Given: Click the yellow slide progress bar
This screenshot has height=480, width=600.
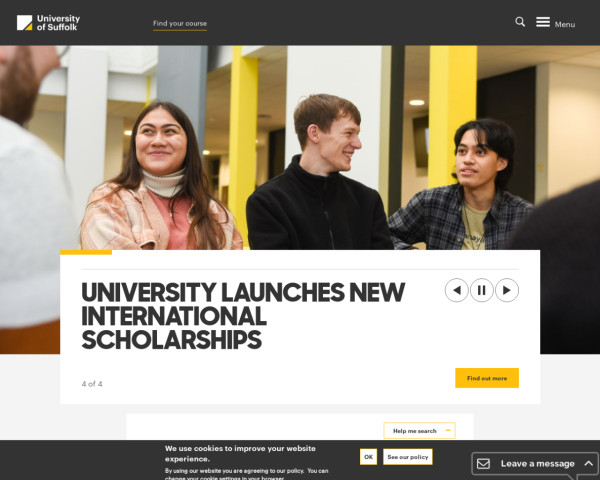Looking at the screenshot, I should [86, 252].
